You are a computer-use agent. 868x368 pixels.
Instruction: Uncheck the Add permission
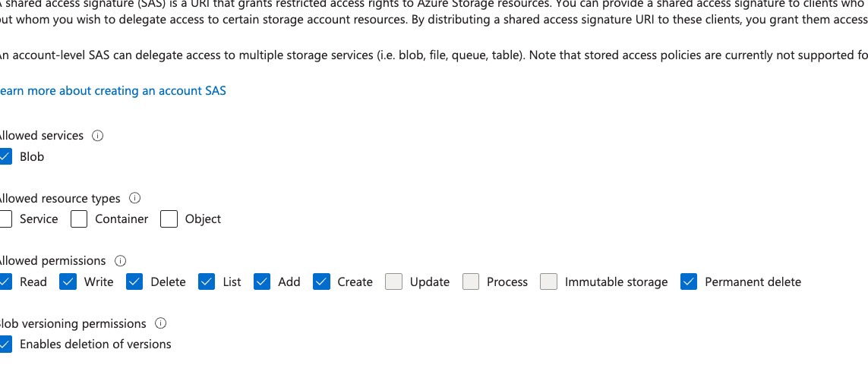coord(262,282)
